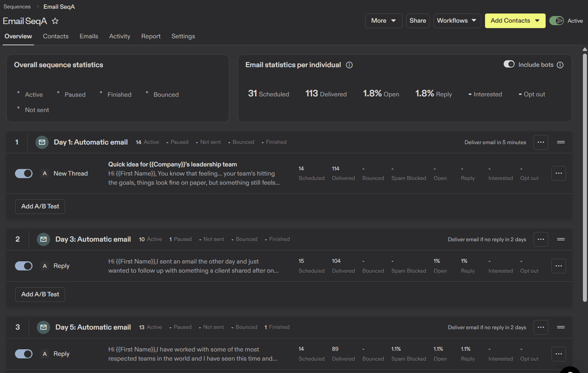Open the Quick idea for {{Company}} email subject
The image size is (588, 373).
172,165
